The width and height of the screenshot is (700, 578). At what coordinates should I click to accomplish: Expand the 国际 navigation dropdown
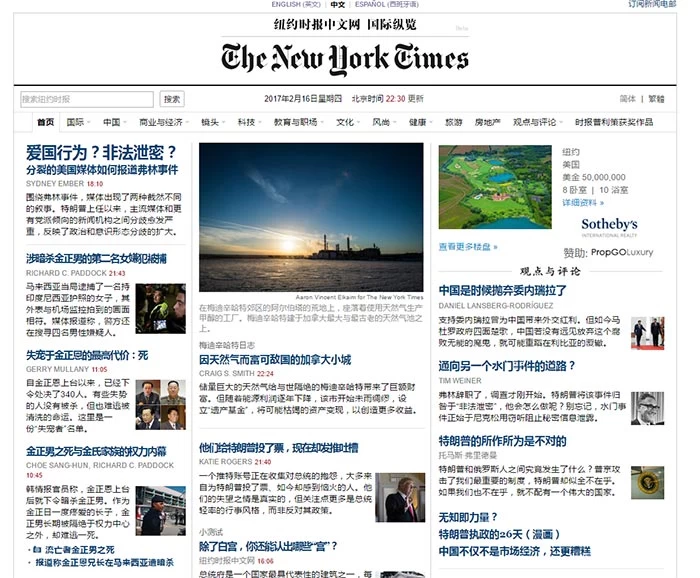click(78, 122)
